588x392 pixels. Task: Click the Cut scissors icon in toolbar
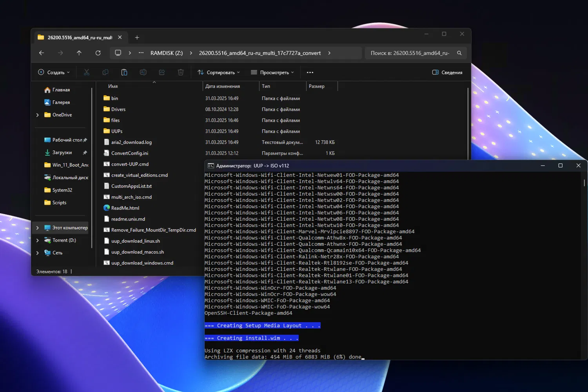[87, 72]
